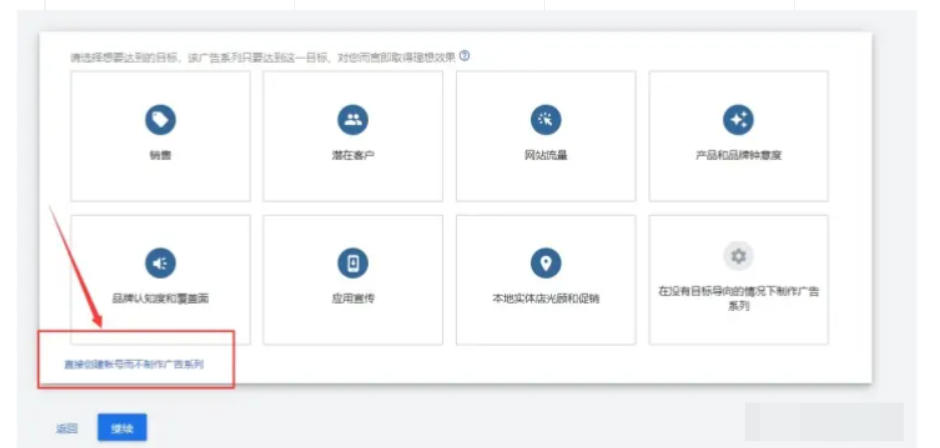Click the 应用宣传 phone download icon

(x=353, y=263)
